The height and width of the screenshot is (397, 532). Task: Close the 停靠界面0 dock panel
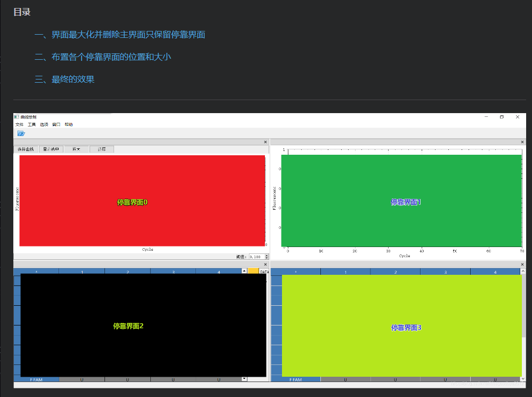265,142
